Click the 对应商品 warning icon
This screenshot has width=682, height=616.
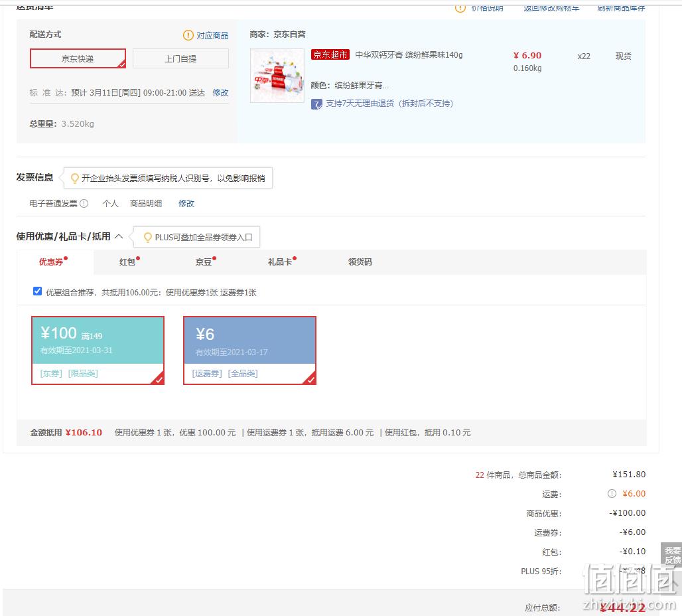(x=188, y=35)
